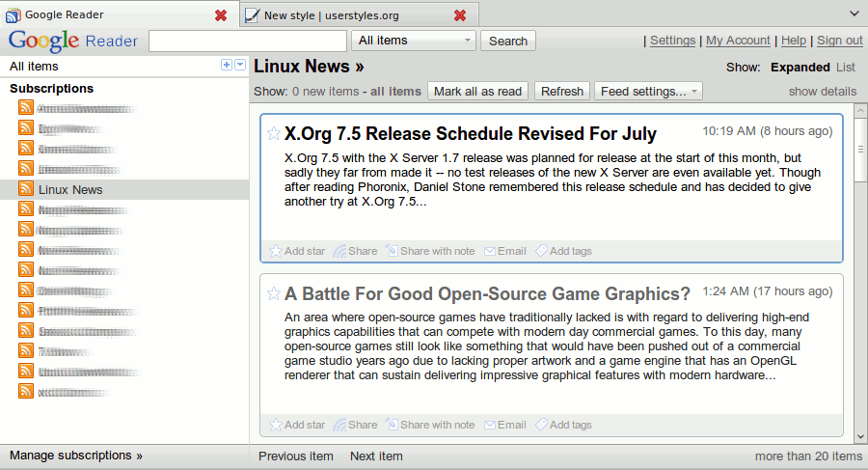Viewport: 868px width, 470px height.
Task: Show all items filter
Action: [x=395, y=92]
